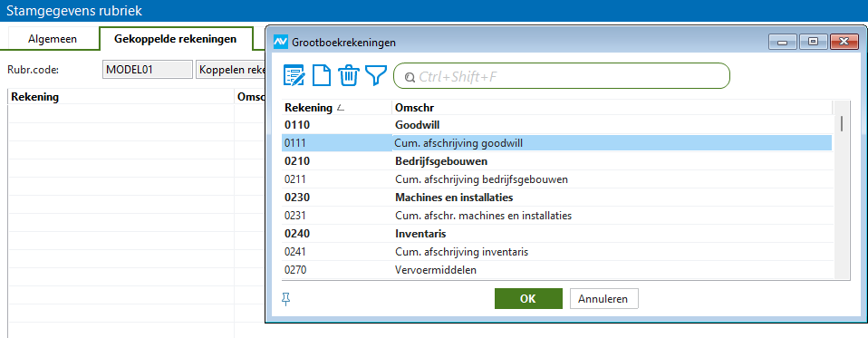Select the Gekoppelde rekeningen tab
The height and width of the screenshot is (338, 868).
coord(176,39)
